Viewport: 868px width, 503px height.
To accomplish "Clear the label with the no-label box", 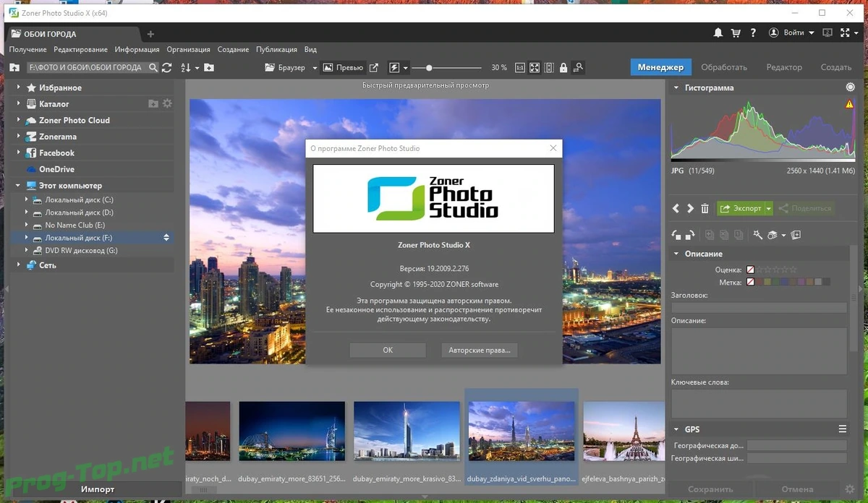I will (751, 282).
